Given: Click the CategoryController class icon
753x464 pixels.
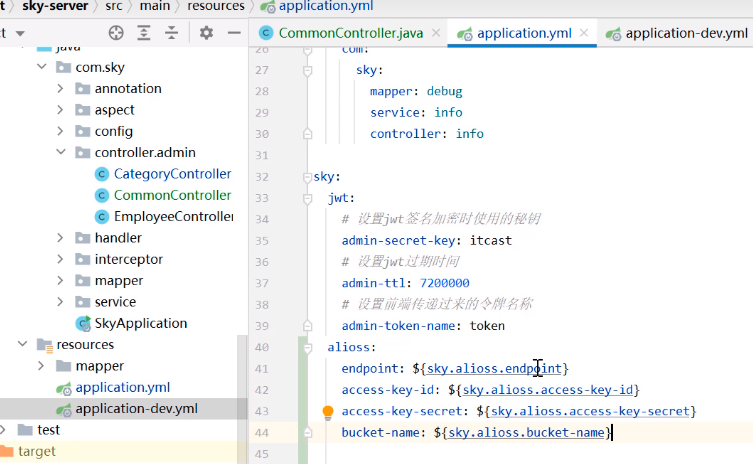Looking at the screenshot, I should click(x=102, y=174).
